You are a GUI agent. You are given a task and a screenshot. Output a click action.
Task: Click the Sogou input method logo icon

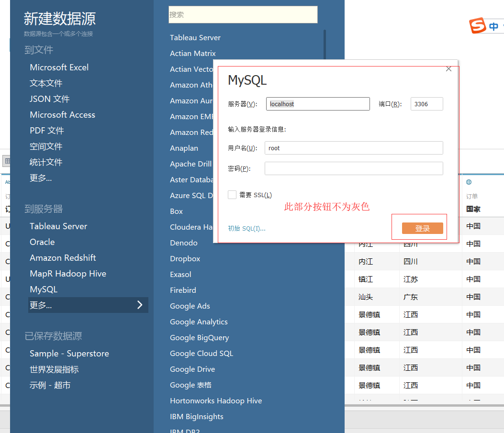point(478,25)
